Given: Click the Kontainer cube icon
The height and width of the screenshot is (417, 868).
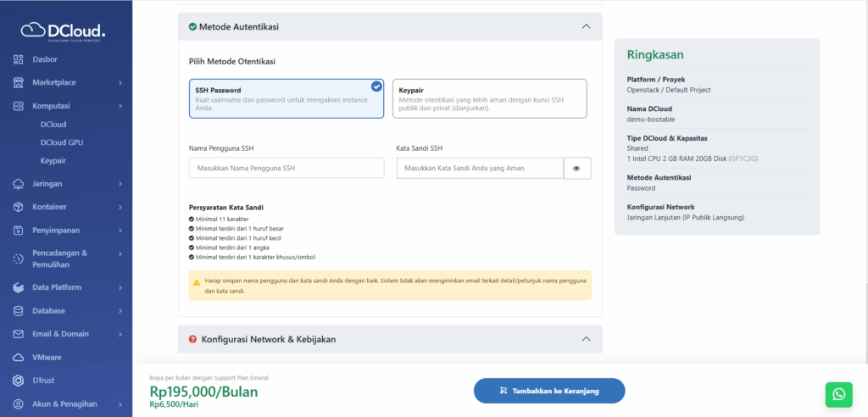Looking at the screenshot, I should (19, 207).
